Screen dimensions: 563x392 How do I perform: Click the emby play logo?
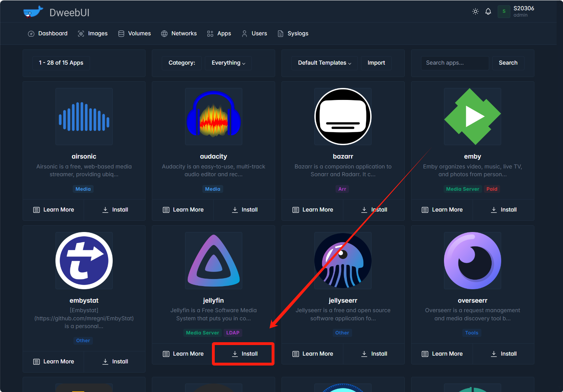tap(472, 117)
